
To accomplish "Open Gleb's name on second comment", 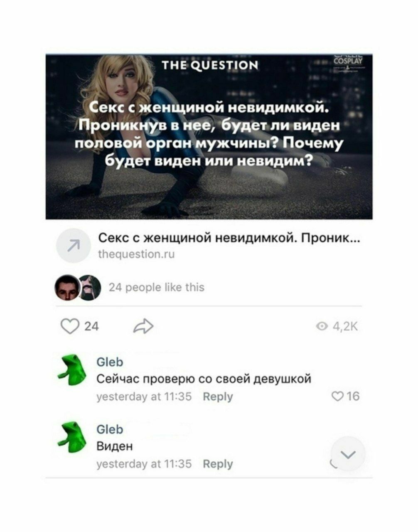I will point(110,430).
